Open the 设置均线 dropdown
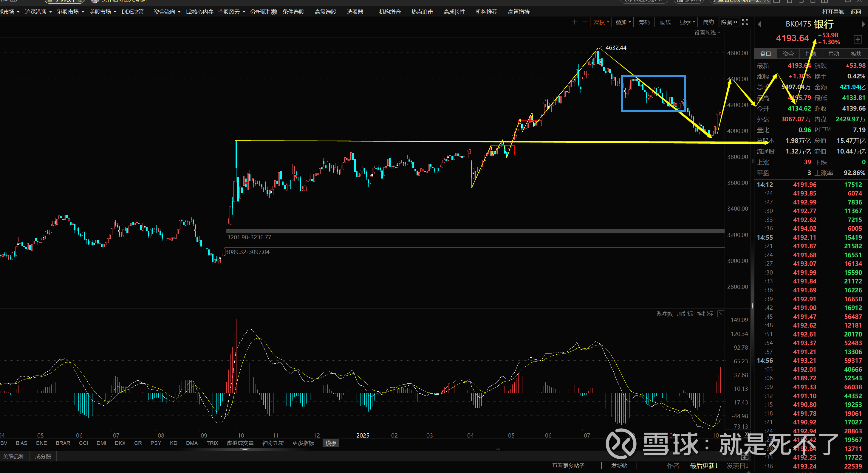 click(707, 33)
